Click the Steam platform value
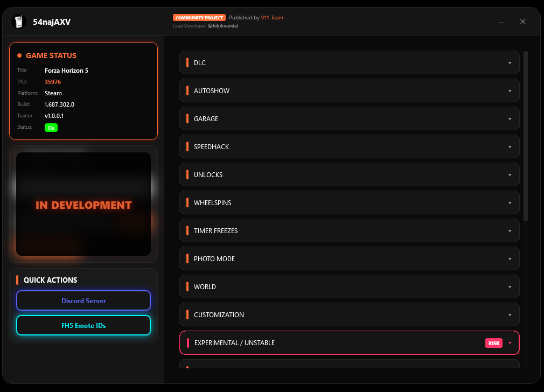The width and height of the screenshot is (544, 392). click(x=53, y=93)
